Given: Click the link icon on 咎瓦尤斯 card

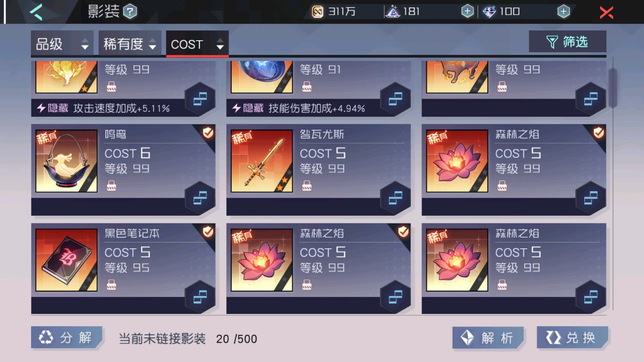Looking at the screenshot, I should point(395,198).
